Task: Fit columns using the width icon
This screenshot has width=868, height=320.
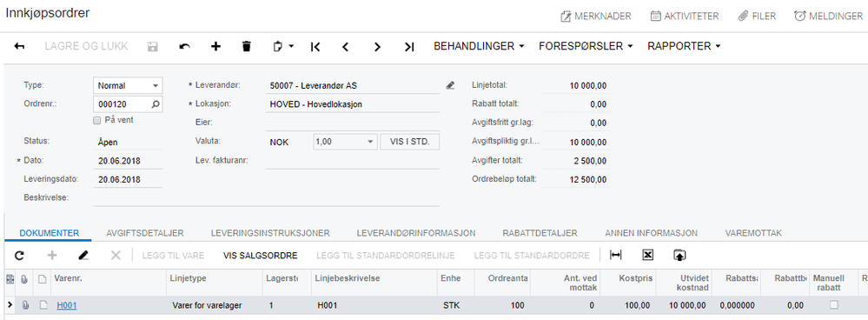Action: 615,255
